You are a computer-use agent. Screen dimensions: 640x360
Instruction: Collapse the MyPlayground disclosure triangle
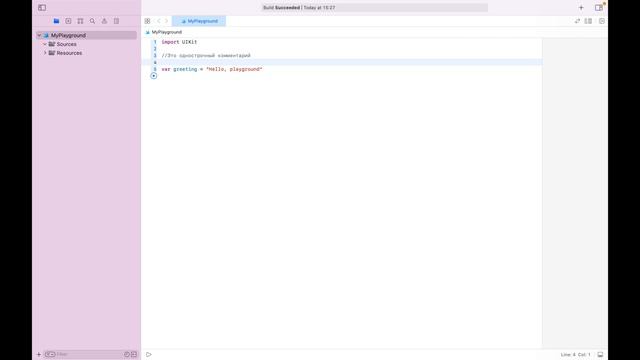(x=39, y=36)
